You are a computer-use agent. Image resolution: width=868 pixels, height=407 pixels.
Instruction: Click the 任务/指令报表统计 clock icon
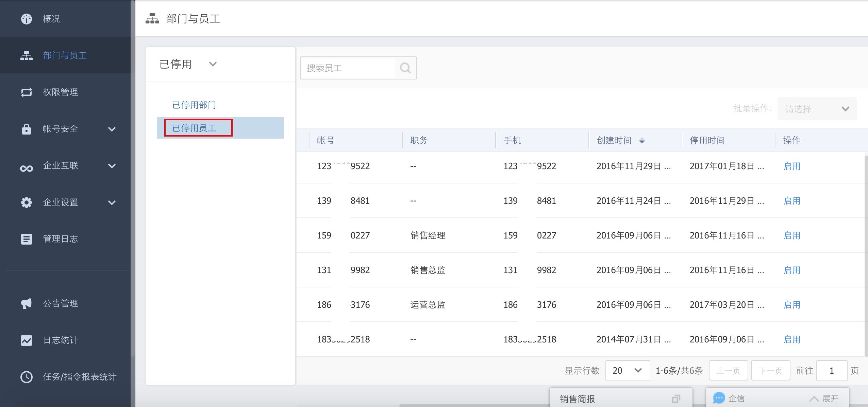point(27,377)
